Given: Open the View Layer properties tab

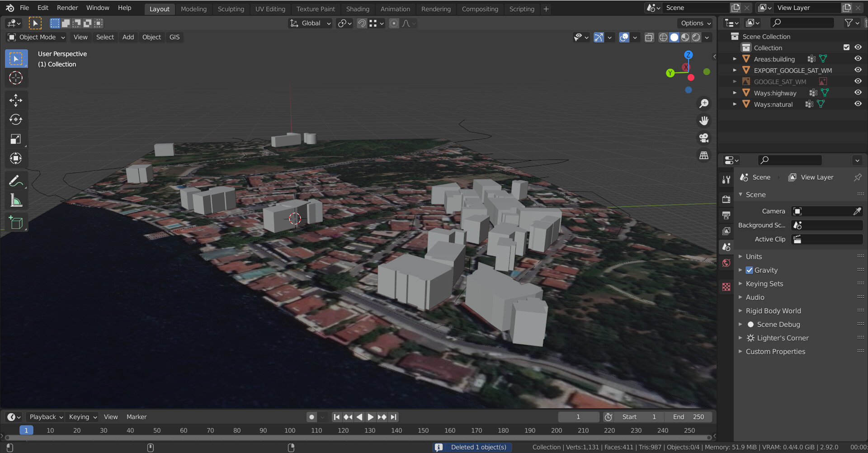Looking at the screenshot, I should (x=726, y=231).
